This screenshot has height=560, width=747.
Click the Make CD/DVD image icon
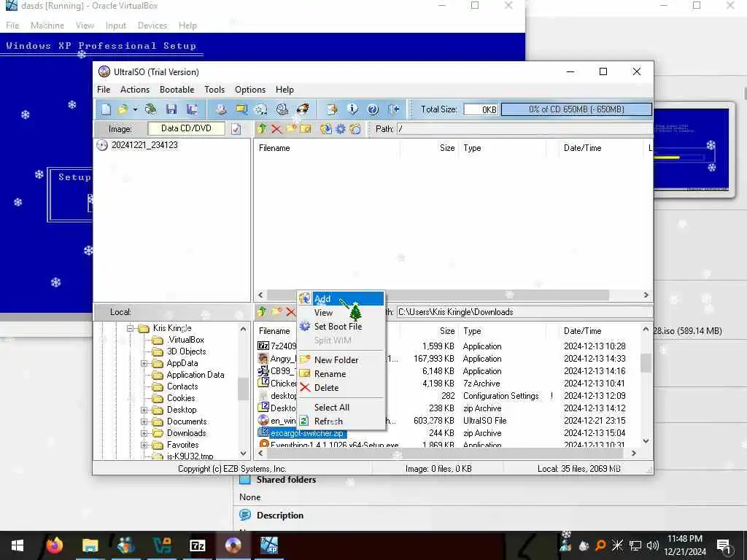tap(221, 109)
